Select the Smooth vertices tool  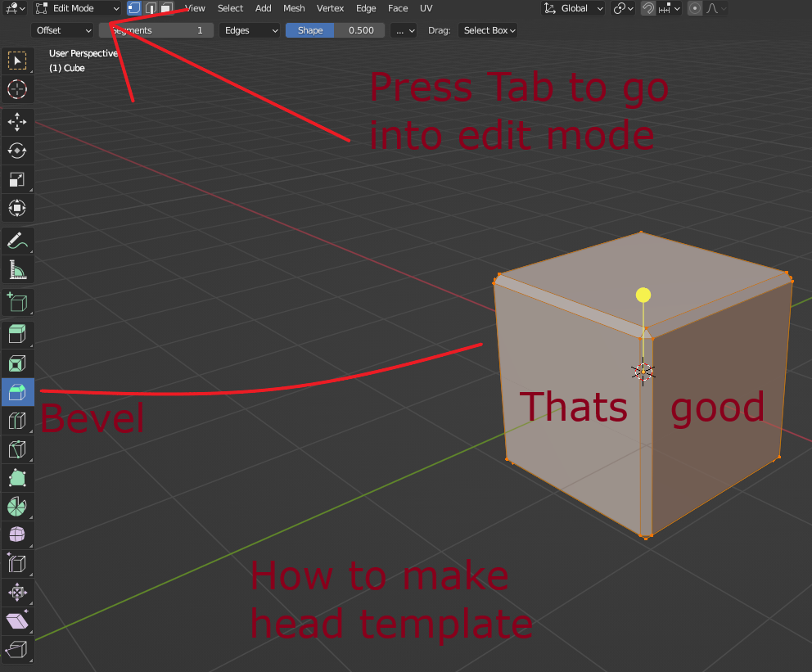17,534
